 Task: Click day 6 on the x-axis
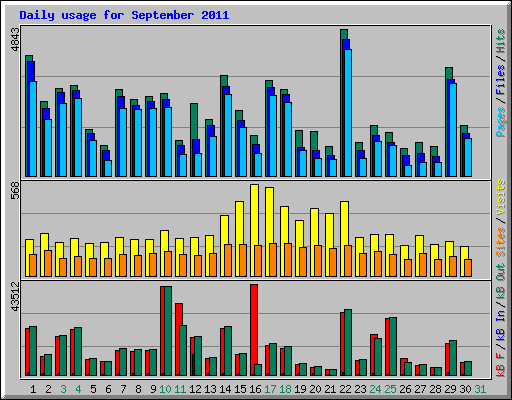pos(108,389)
